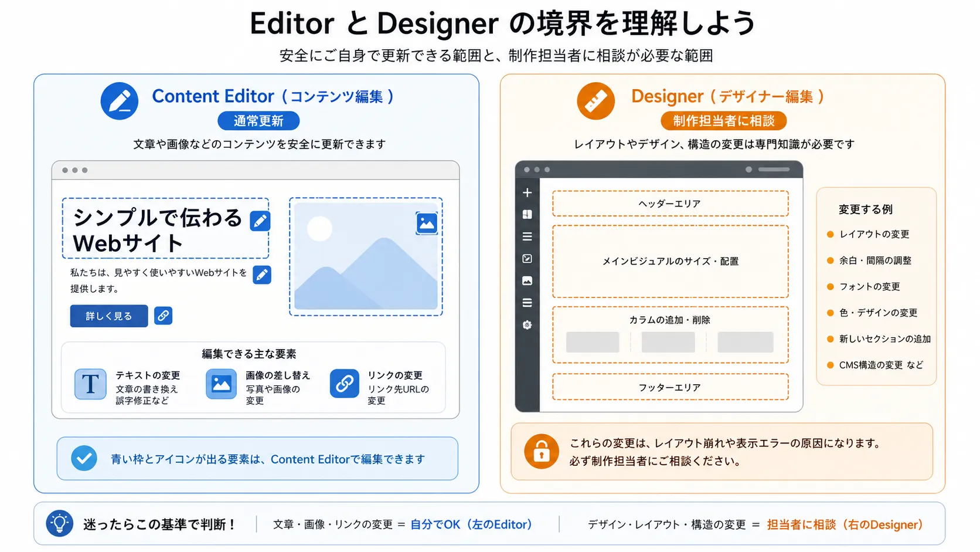Click the 編集できる主な要素 heading
Viewport: 980px width, 552px height.
[249, 354]
